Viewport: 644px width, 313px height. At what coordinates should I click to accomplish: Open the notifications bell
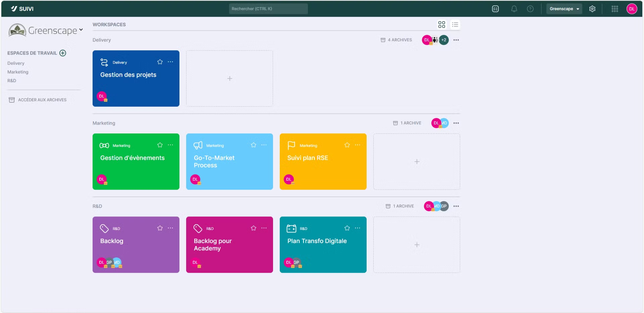pos(514,9)
